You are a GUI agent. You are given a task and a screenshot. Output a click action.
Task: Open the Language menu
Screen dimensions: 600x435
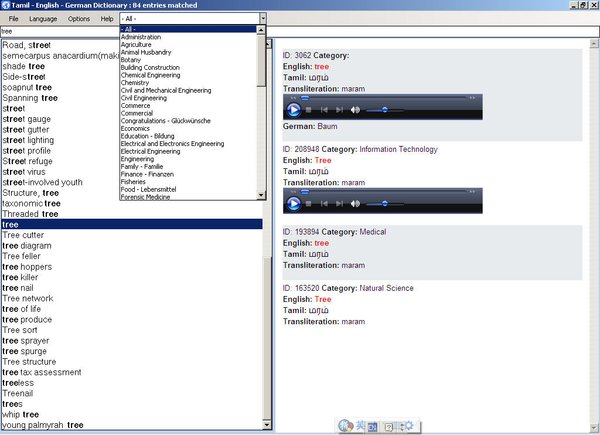43,19
